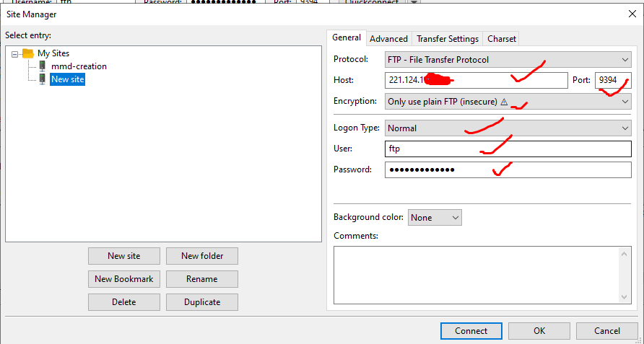
Task: Click the Quickconnect history dropdown arrow
Action: [x=414, y=2]
